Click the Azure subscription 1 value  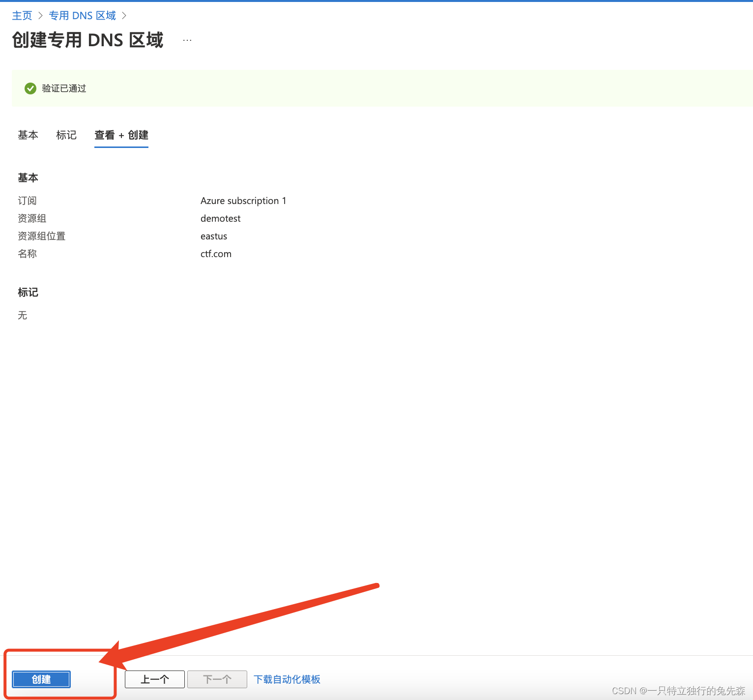pyautogui.click(x=243, y=201)
